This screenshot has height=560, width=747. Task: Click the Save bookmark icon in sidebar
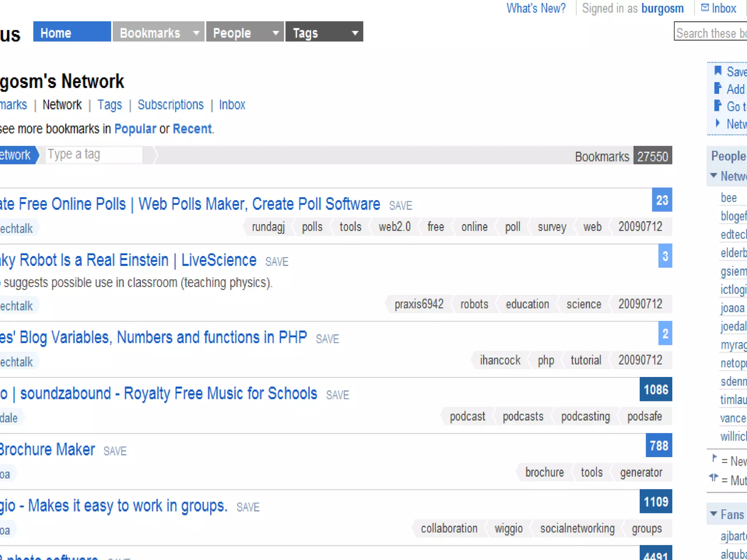pos(717,71)
